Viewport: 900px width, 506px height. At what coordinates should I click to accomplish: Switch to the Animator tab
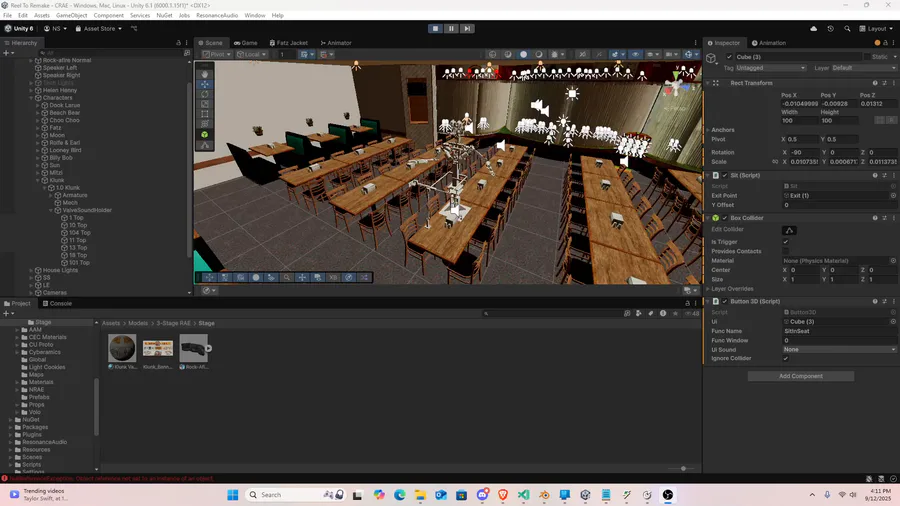pos(336,43)
